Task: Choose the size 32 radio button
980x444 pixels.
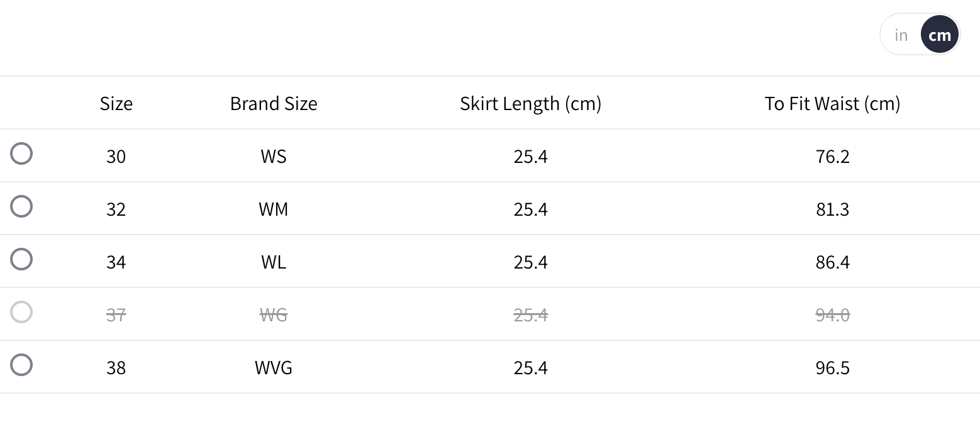Action: 21,207
